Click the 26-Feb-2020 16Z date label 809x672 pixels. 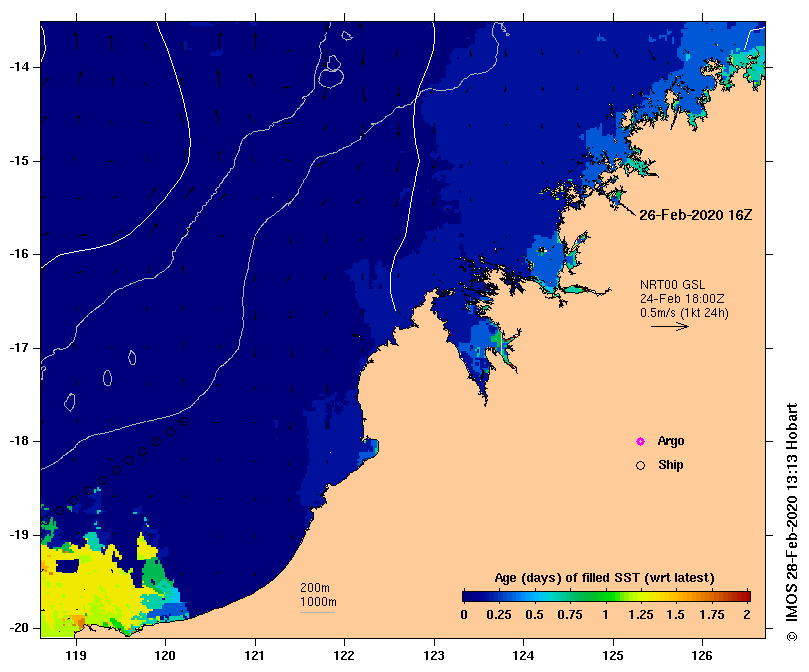point(695,215)
